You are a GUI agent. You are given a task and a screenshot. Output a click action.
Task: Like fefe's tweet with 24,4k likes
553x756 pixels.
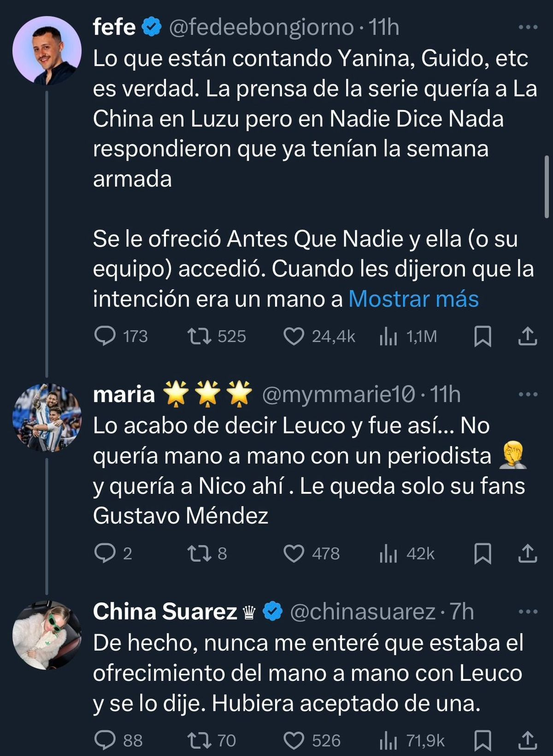pyautogui.click(x=294, y=336)
